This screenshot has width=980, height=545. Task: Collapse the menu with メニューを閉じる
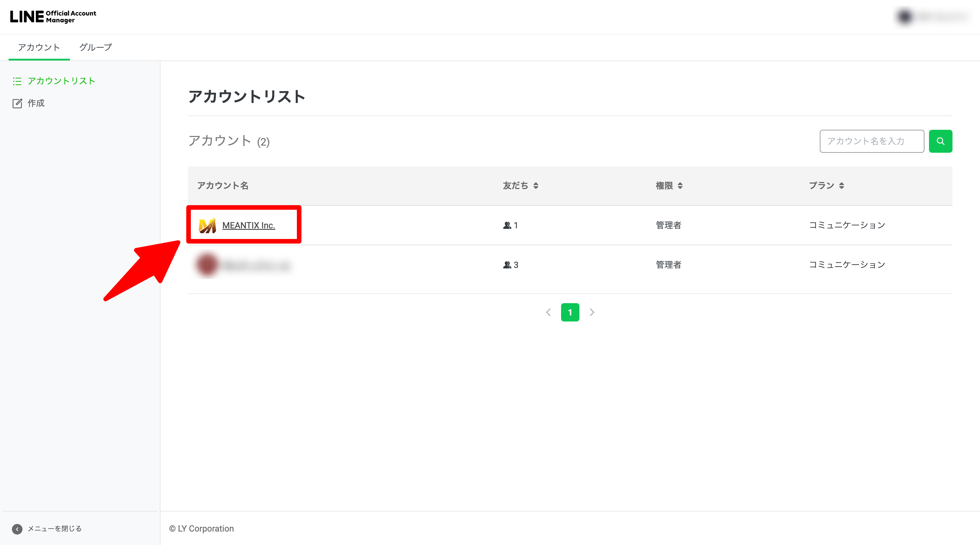[47, 529]
